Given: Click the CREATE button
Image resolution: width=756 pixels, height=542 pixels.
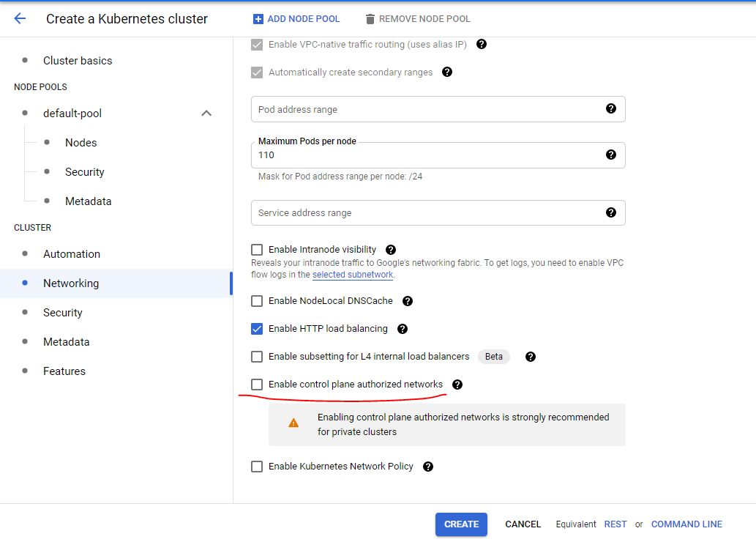Looking at the screenshot, I should pyautogui.click(x=461, y=524).
